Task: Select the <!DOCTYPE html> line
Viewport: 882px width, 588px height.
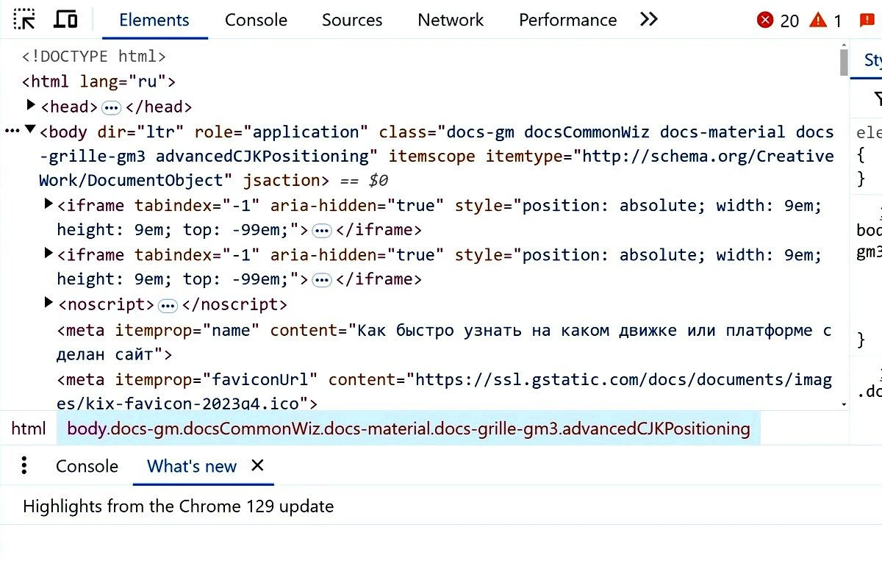Action: tap(94, 57)
